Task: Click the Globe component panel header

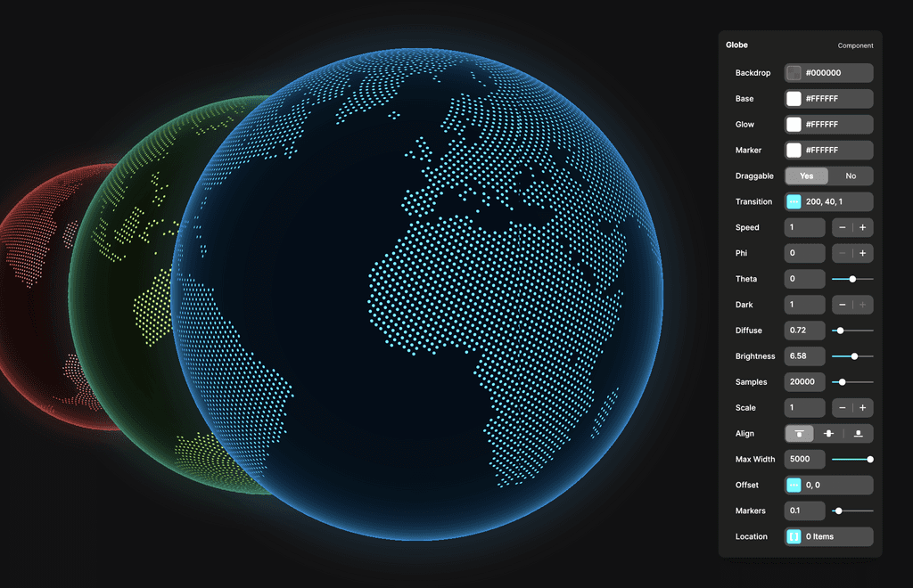Action: 736,45
